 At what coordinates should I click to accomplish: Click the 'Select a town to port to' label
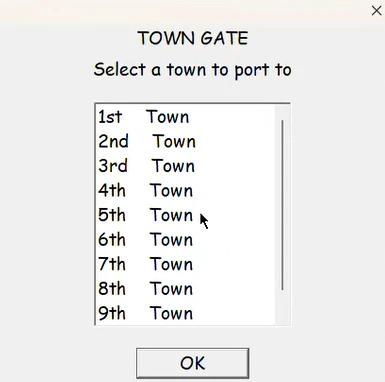(x=193, y=70)
